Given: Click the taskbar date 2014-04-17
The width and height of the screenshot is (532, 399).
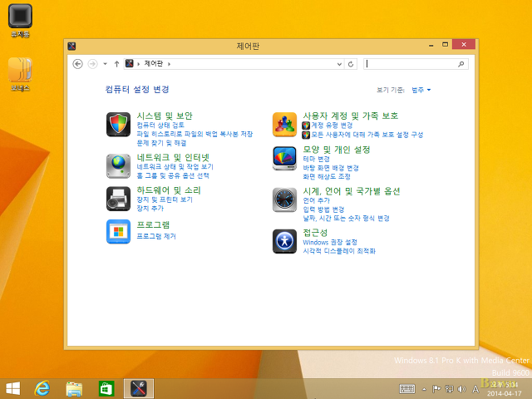Looking at the screenshot, I should [x=505, y=394].
